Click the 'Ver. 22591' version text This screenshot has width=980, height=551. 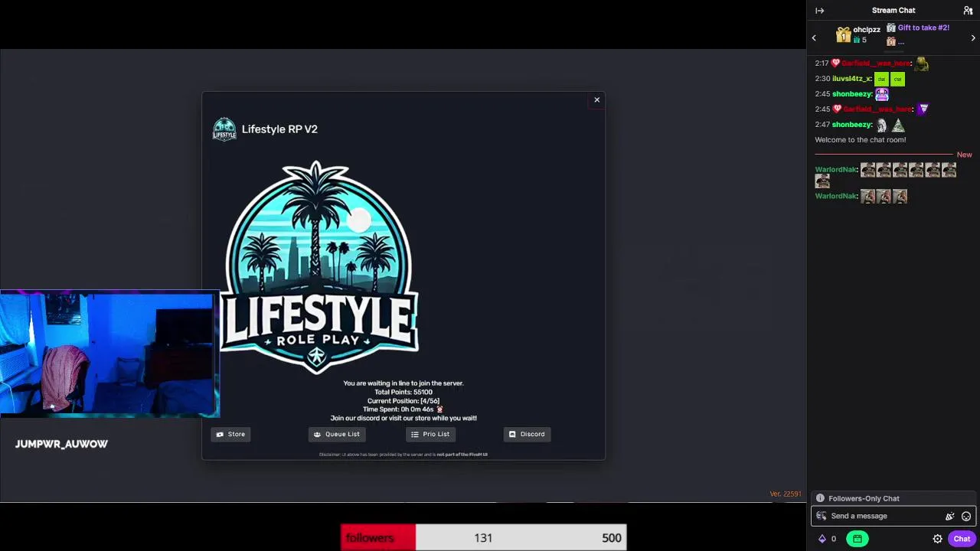pyautogui.click(x=786, y=494)
